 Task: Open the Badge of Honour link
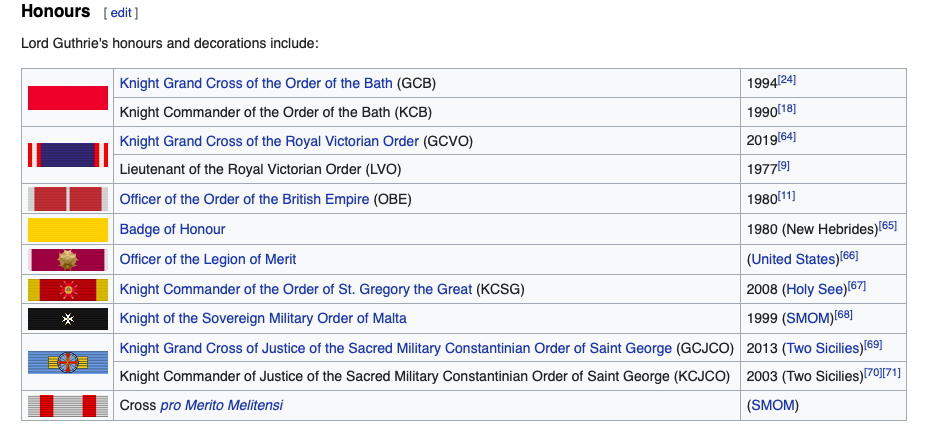click(172, 230)
